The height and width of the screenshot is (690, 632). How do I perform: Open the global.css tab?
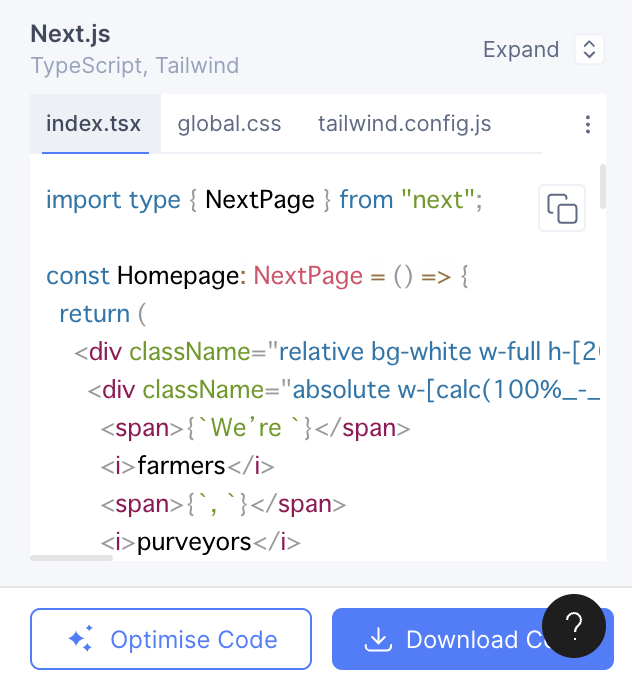coord(229,124)
